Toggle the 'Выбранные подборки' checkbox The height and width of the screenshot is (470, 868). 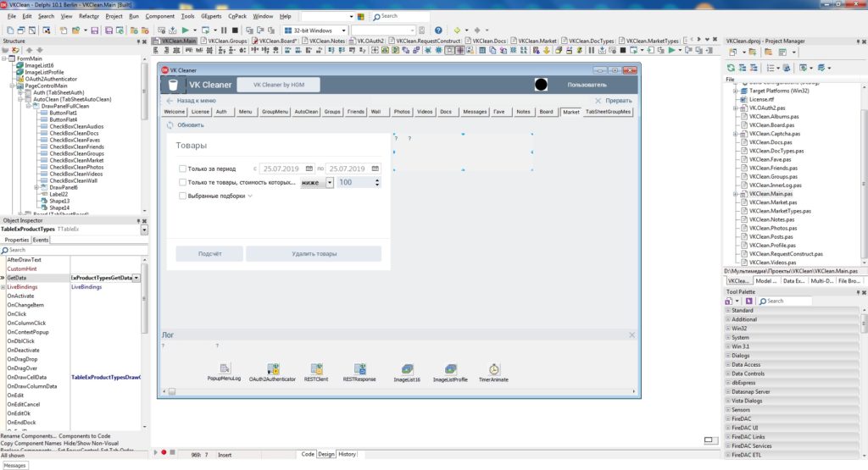click(x=183, y=196)
